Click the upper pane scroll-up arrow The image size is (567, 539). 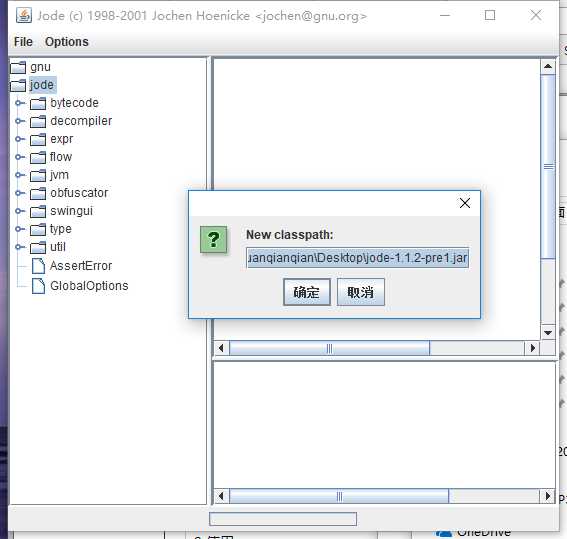click(548, 66)
